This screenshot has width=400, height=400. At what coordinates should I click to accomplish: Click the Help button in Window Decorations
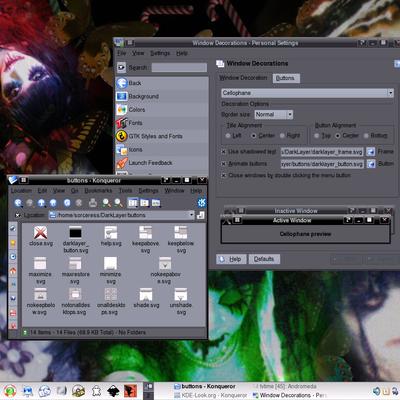click(x=231, y=259)
